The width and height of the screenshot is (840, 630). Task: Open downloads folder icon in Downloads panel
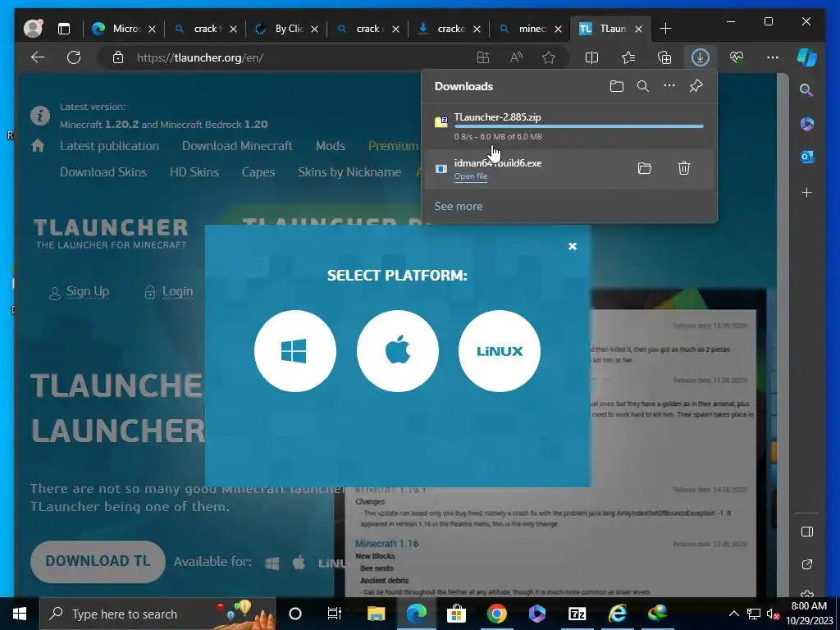pyautogui.click(x=617, y=86)
